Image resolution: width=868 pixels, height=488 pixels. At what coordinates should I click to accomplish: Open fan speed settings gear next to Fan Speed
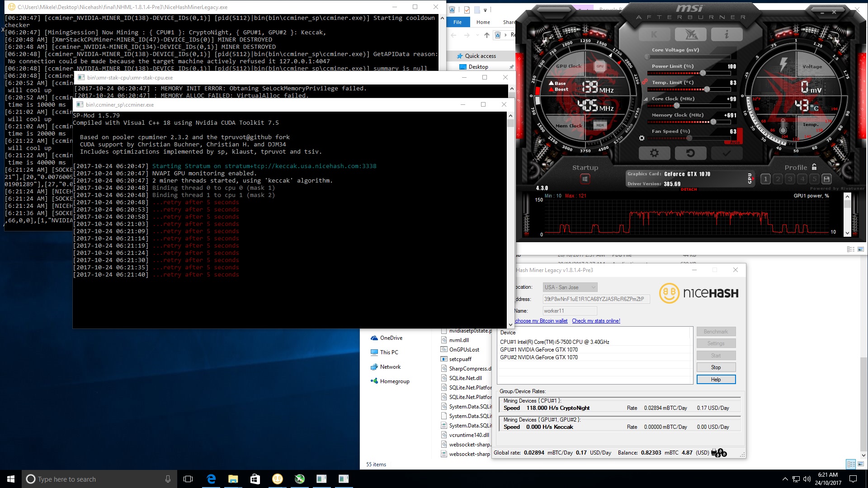pyautogui.click(x=642, y=138)
